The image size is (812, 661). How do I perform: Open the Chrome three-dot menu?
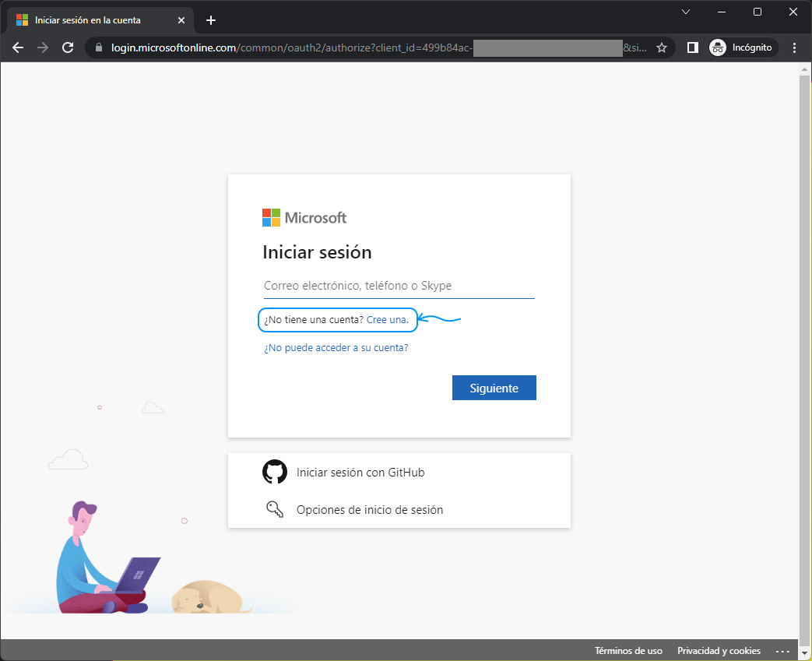pos(794,47)
